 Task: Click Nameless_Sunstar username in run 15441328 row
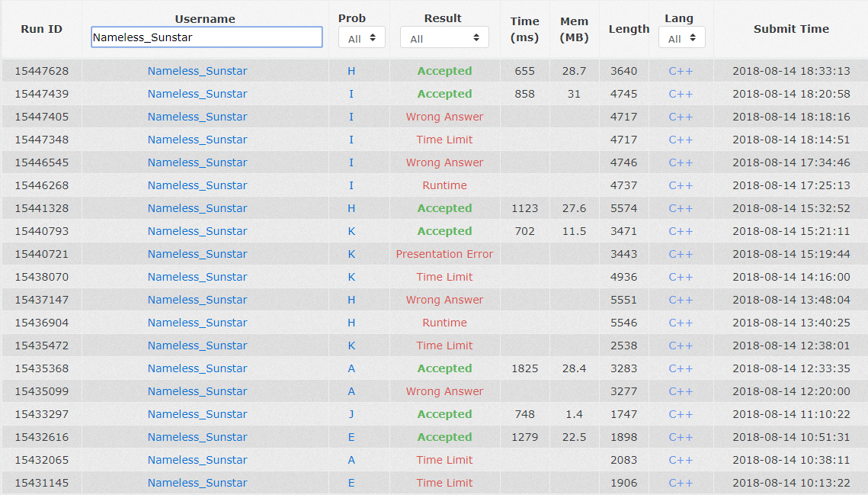[x=197, y=208]
